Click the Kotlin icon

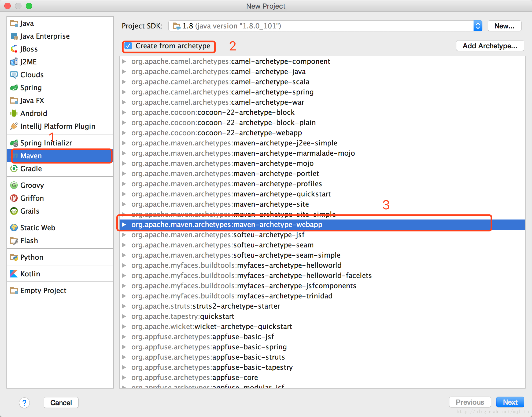tap(14, 274)
